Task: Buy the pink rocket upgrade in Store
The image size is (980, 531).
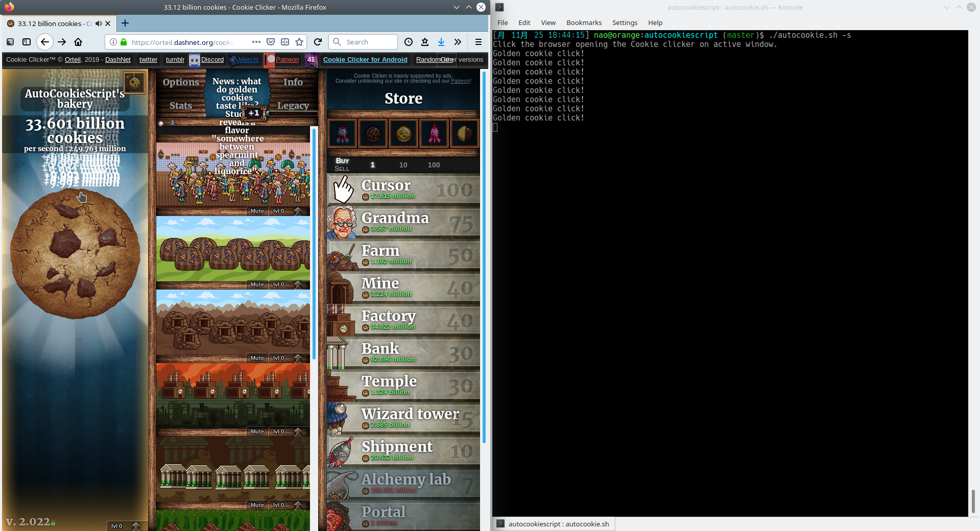Action: tap(434, 134)
